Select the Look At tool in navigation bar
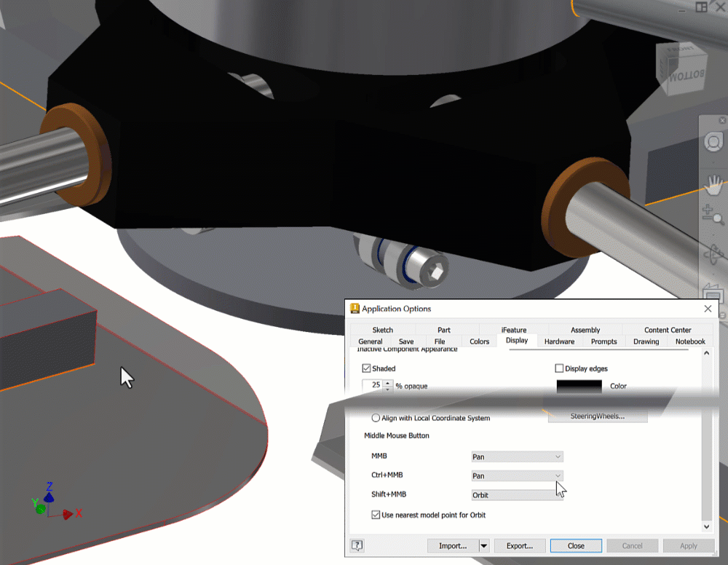The width and height of the screenshot is (728, 565). coord(713,293)
